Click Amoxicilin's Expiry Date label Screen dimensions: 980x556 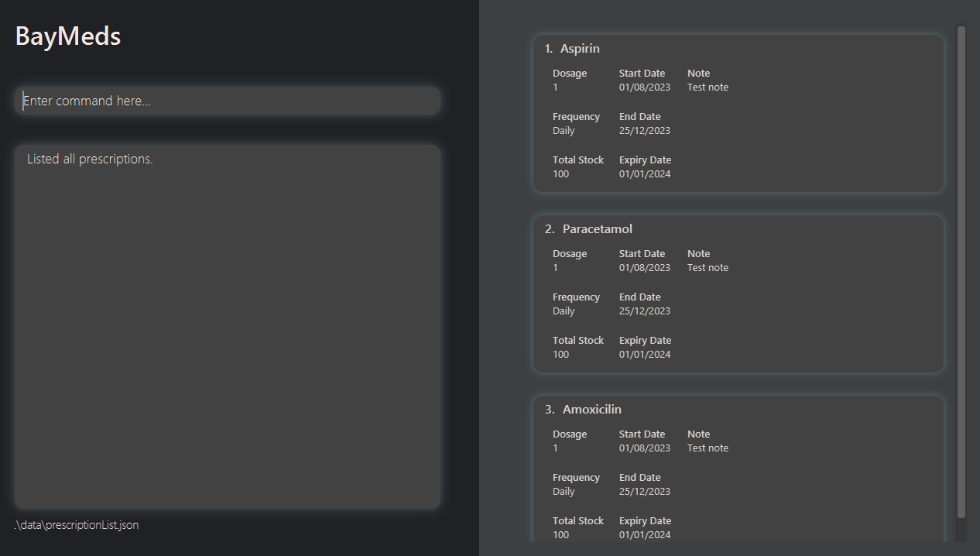pyautogui.click(x=645, y=521)
